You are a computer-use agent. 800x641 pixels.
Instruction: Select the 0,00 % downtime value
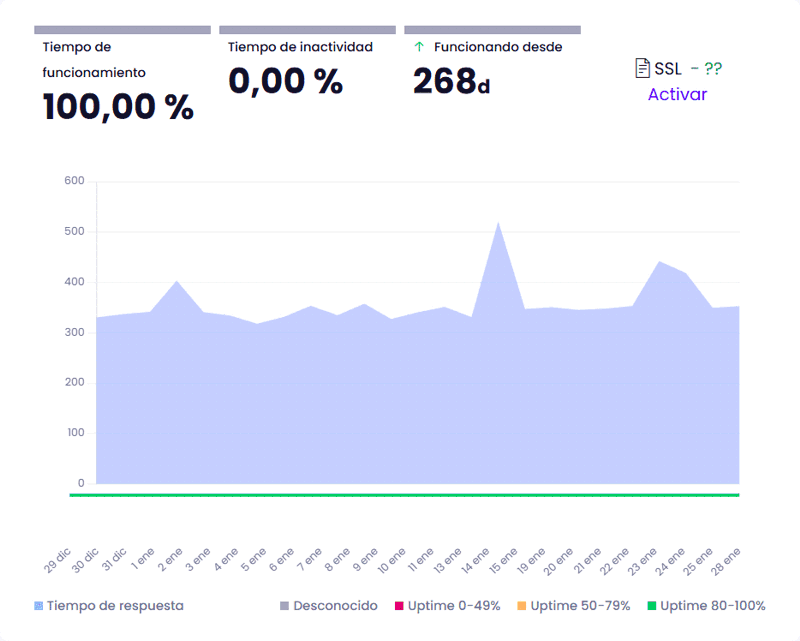tap(285, 80)
